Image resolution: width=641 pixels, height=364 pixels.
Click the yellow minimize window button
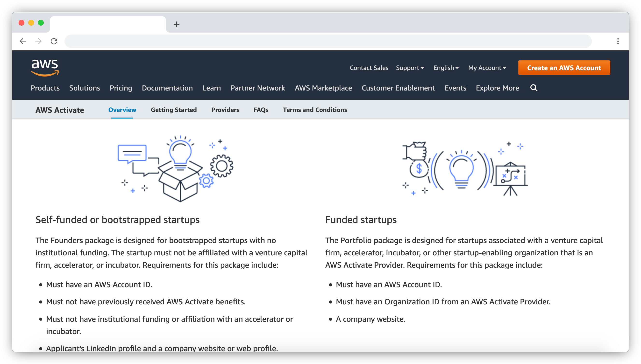coord(31,23)
